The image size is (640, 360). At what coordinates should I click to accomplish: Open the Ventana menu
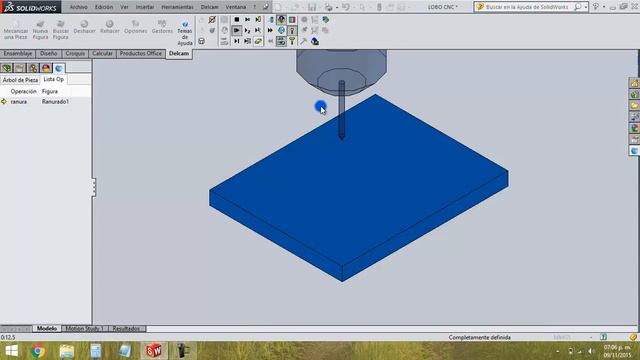point(236,7)
